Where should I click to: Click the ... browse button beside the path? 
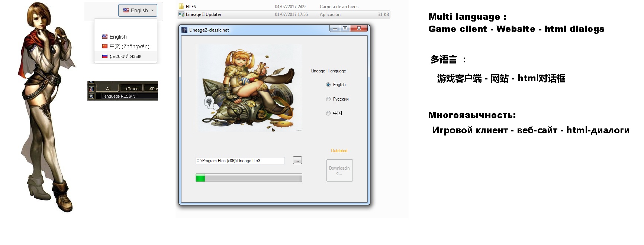(x=297, y=160)
